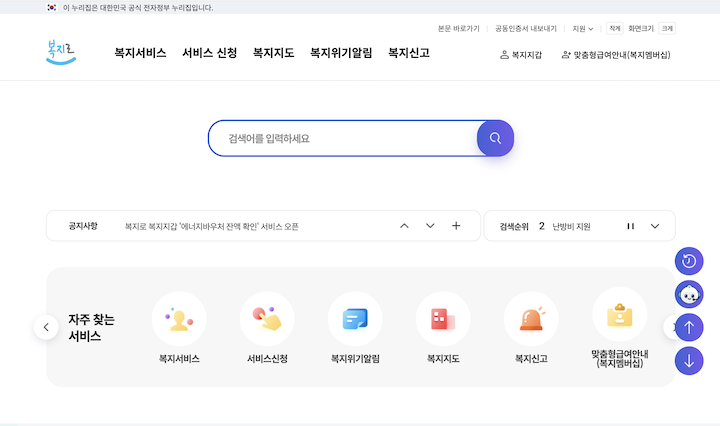
Task: Open the 에너지바우처 잔액 확인 notice
Action: [x=212, y=226]
